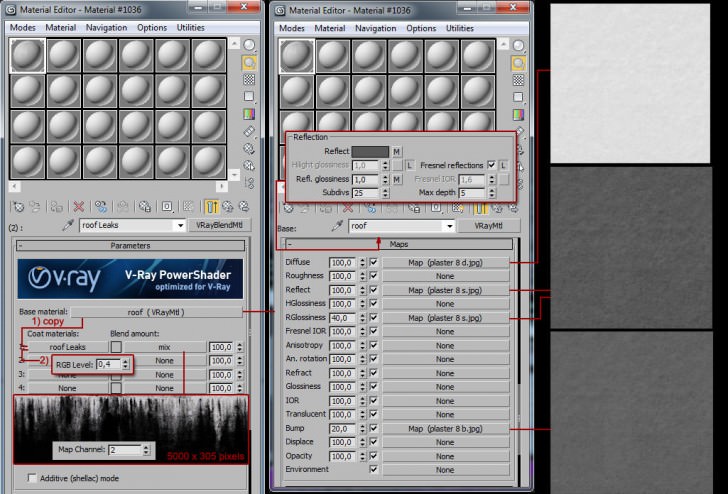Image resolution: width=728 pixels, height=494 pixels.
Task: Open Bump Map (plaster 8 b.jpg) button
Action: (x=445, y=429)
